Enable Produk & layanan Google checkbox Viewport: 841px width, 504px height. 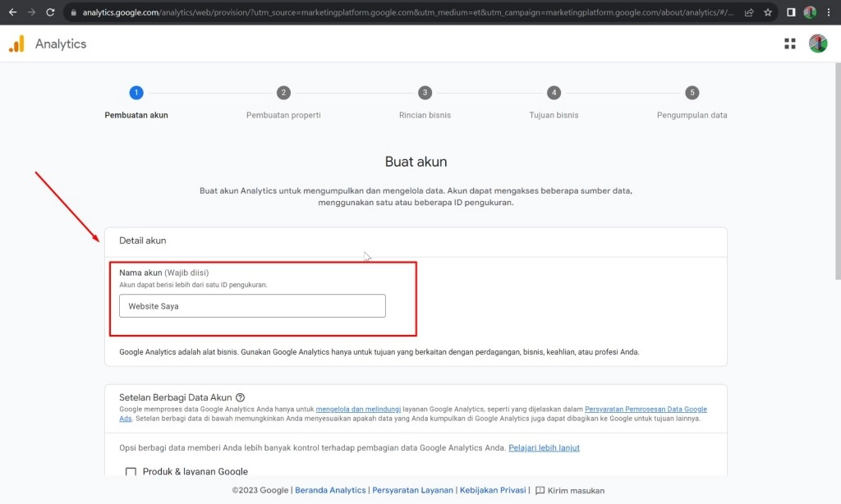(x=131, y=472)
